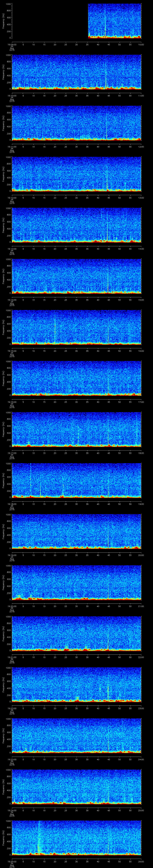Image resolution: width=153 pixels, height=868 pixels.
Task: Select the spectrogram panel starting at 19:10:00
Action: pos(77,72)
